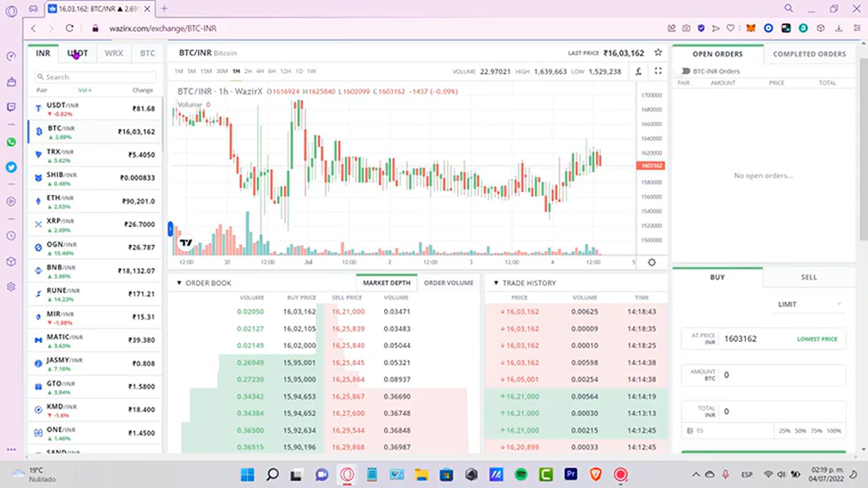The width and height of the screenshot is (868, 488).
Task: Open Completed Orders tab
Action: tap(809, 54)
